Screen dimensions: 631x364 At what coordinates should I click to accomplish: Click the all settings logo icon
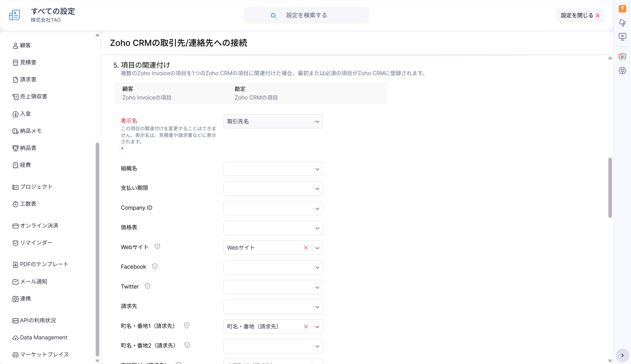click(x=15, y=15)
